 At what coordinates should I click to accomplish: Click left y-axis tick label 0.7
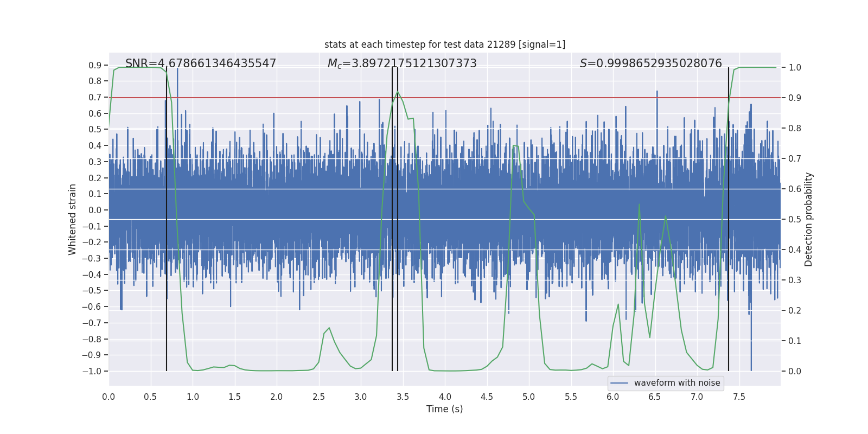(x=95, y=97)
